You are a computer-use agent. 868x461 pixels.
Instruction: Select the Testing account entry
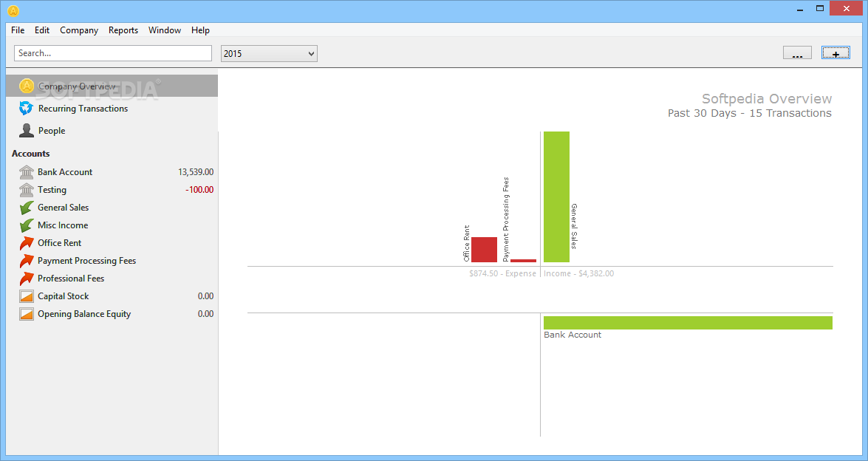point(112,190)
